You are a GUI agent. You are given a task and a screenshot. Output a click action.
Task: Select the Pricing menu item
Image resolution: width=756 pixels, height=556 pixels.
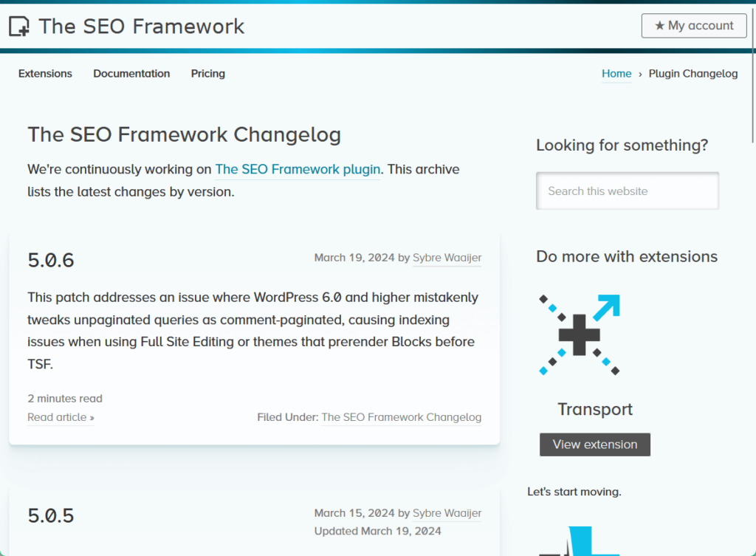click(207, 73)
